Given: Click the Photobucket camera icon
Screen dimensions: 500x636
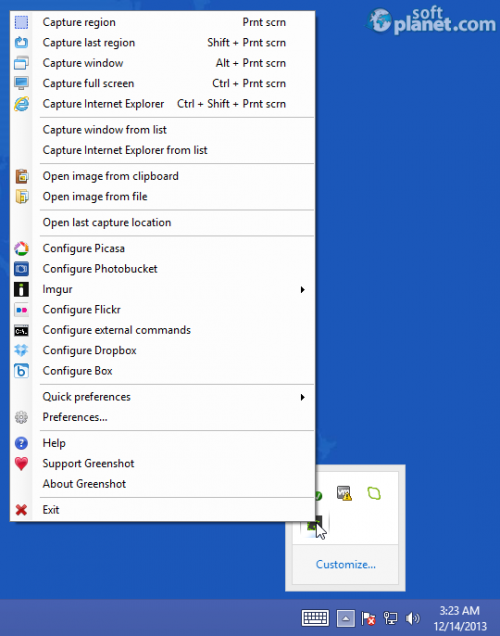Looking at the screenshot, I should [x=21, y=269].
